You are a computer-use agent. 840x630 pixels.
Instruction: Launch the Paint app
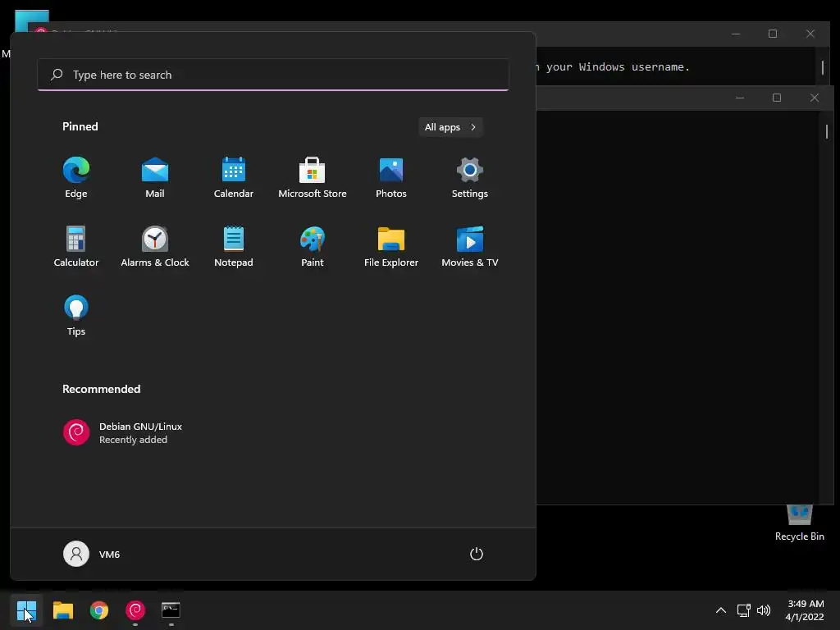click(x=313, y=246)
